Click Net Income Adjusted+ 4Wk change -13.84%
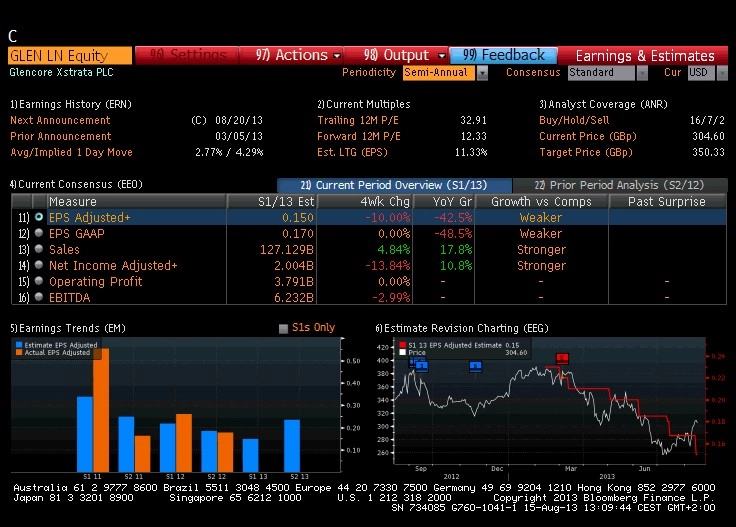Screen dimensions: 736x527 tap(388, 266)
